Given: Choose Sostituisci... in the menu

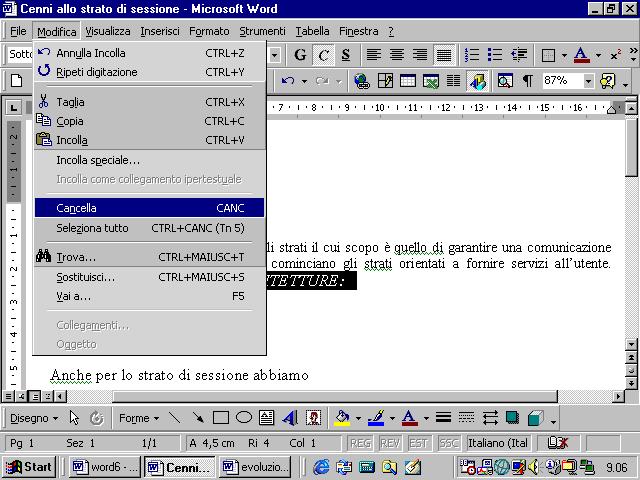Looking at the screenshot, I should 149,277.
